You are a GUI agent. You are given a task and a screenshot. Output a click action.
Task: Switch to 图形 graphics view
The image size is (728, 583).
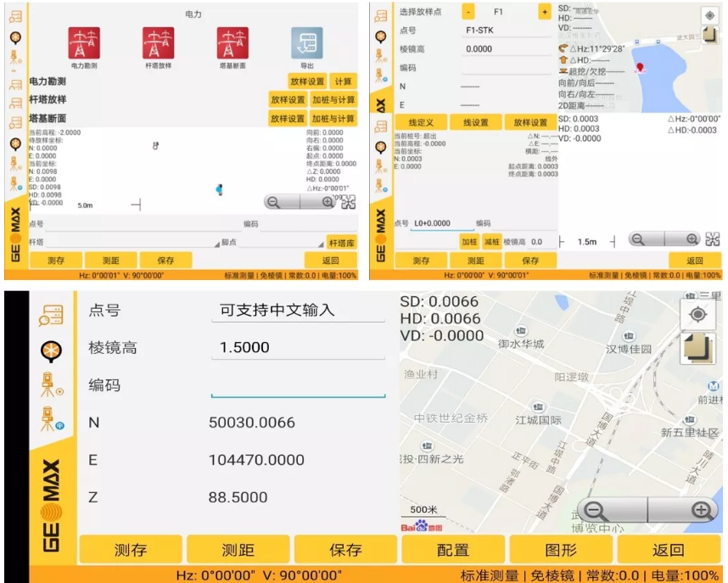point(560,550)
